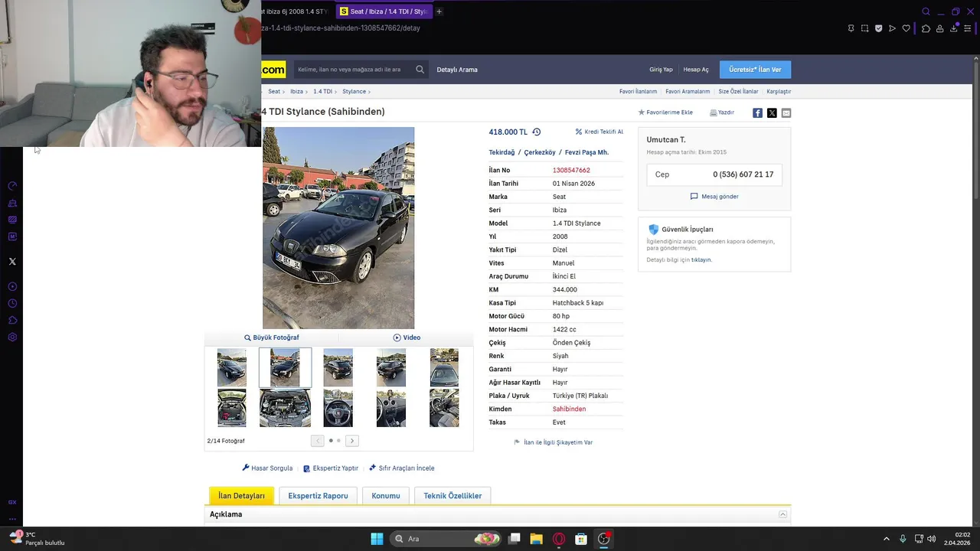Open the X (Twitter) sidebar icon
Viewport: 980px width, 551px height.
coord(12,262)
